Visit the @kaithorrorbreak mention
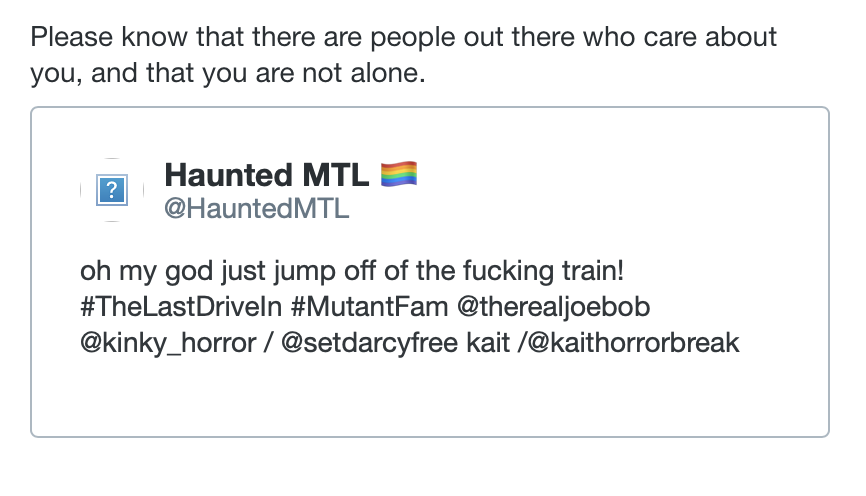Viewport: 866px width, 496px height. [x=633, y=342]
